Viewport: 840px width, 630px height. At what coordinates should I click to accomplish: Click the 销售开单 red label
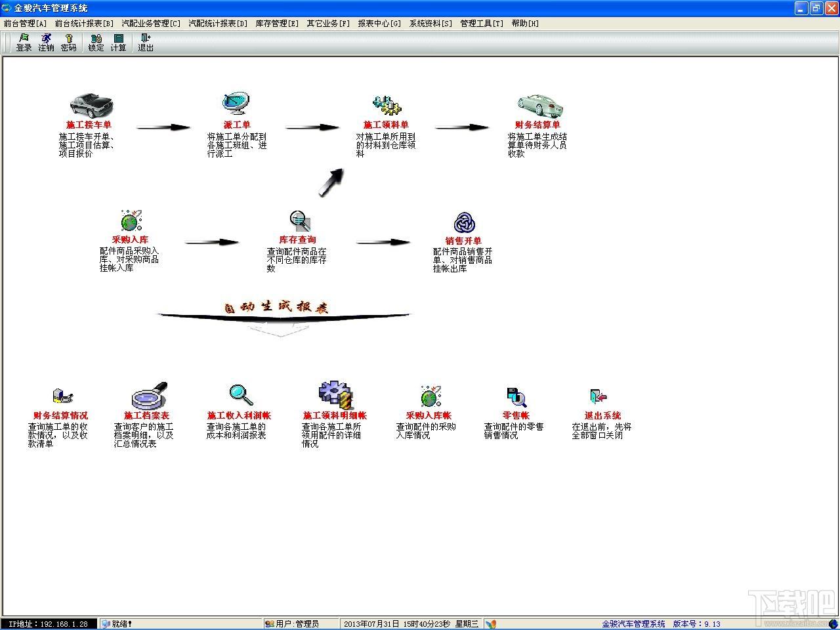coord(463,241)
